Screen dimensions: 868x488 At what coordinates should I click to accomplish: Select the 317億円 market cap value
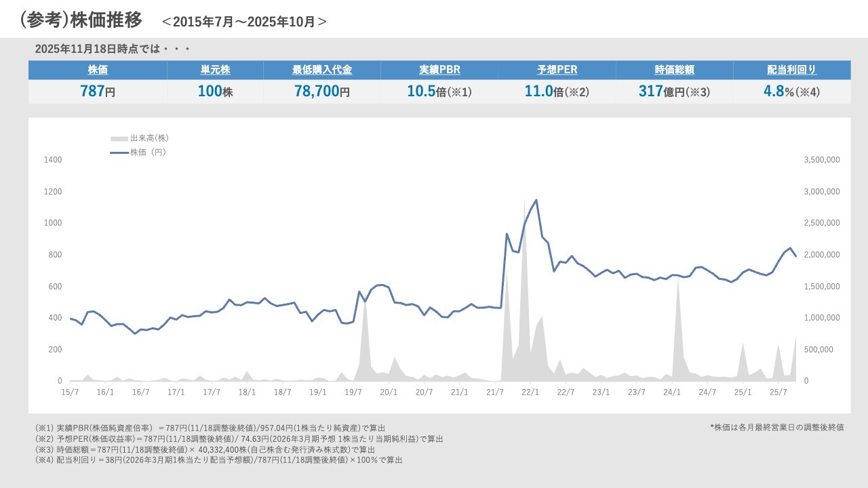pyautogui.click(x=674, y=91)
